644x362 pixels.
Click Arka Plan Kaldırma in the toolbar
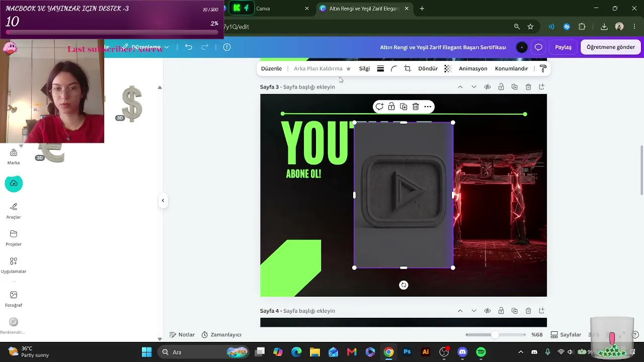click(x=322, y=68)
